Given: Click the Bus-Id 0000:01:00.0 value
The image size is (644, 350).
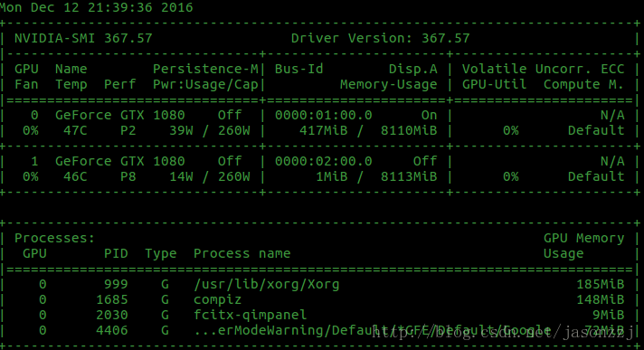Looking at the screenshot, I should pyautogui.click(x=324, y=115).
